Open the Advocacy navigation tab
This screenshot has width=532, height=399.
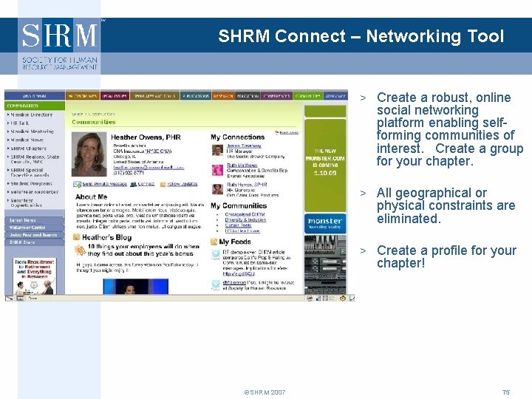tap(335, 96)
